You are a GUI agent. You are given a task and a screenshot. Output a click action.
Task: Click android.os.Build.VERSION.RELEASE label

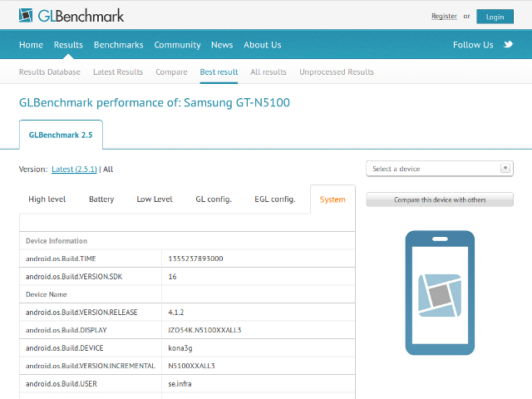pos(81,313)
